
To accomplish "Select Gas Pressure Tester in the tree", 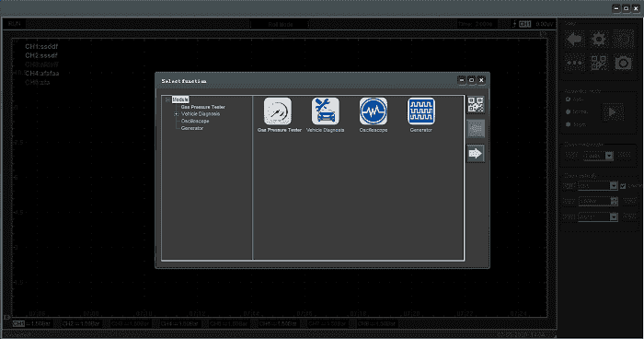I will click(x=203, y=107).
